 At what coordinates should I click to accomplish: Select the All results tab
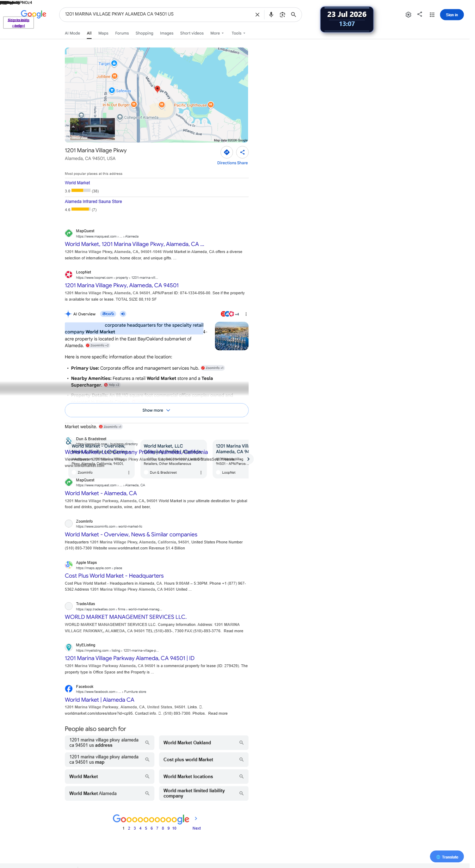(x=89, y=33)
